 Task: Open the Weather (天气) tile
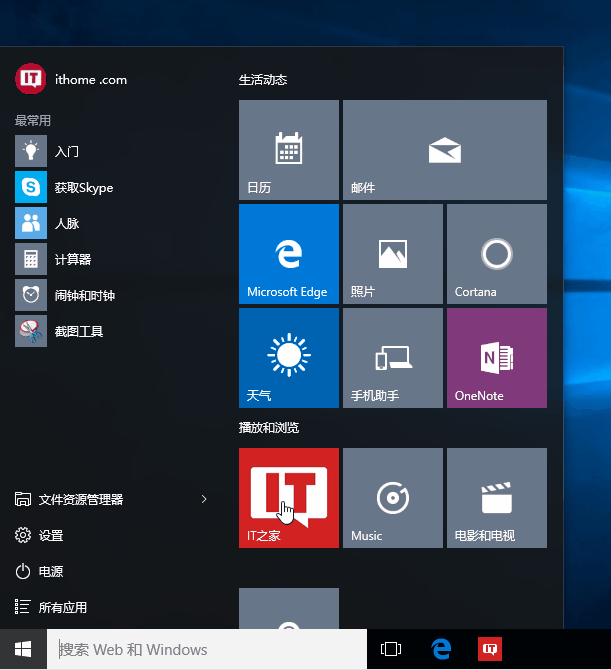pyautogui.click(x=289, y=358)
